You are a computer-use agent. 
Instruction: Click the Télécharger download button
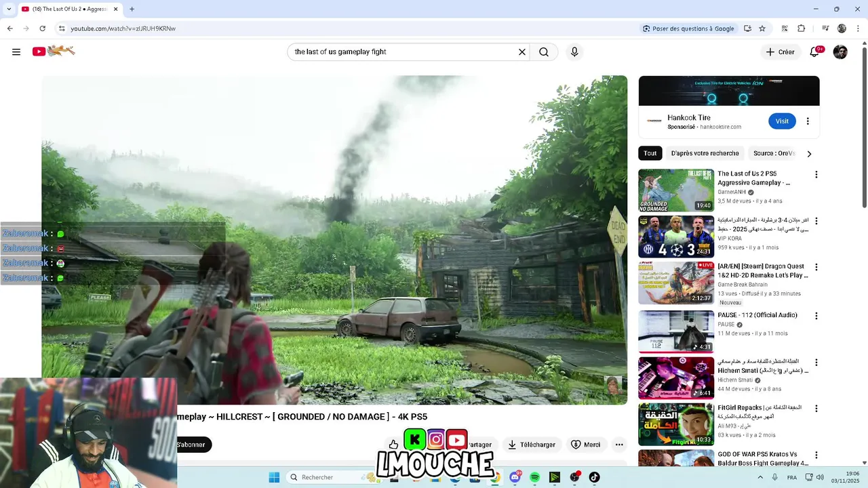point(532,445)
